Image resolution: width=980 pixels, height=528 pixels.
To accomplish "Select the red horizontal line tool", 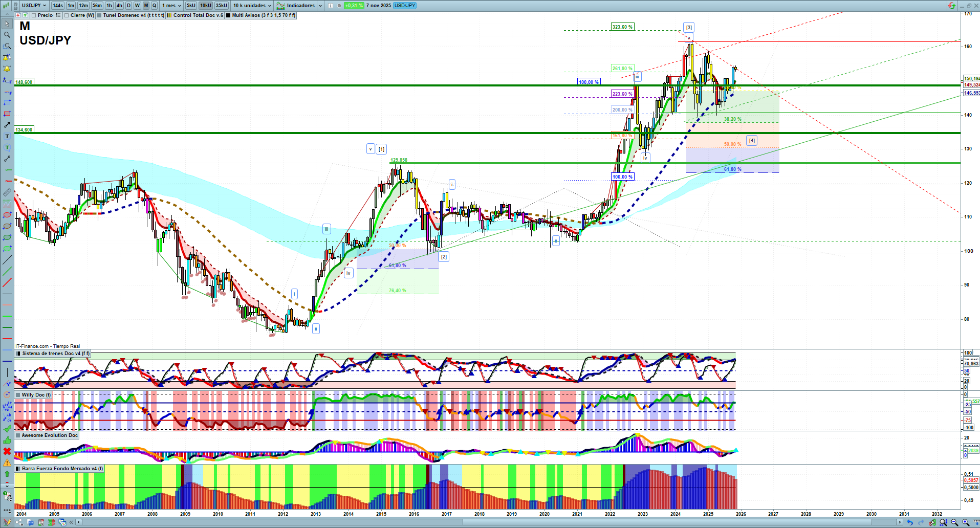I will 7,181.
